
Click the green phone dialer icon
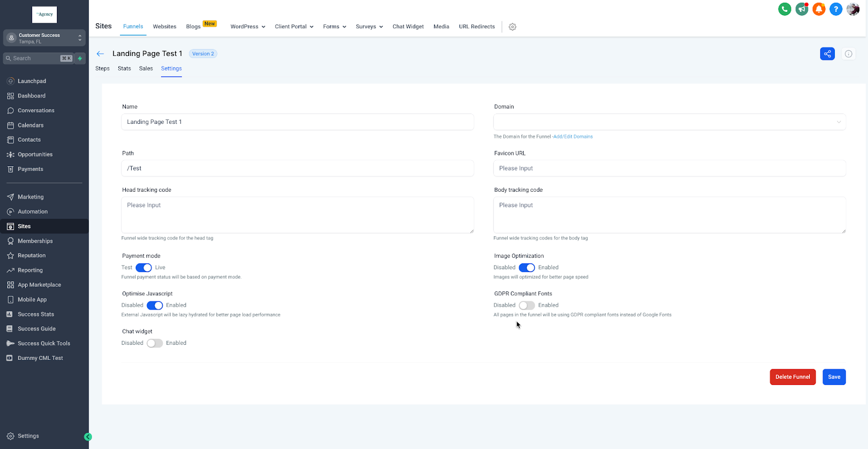pos(784,9)
